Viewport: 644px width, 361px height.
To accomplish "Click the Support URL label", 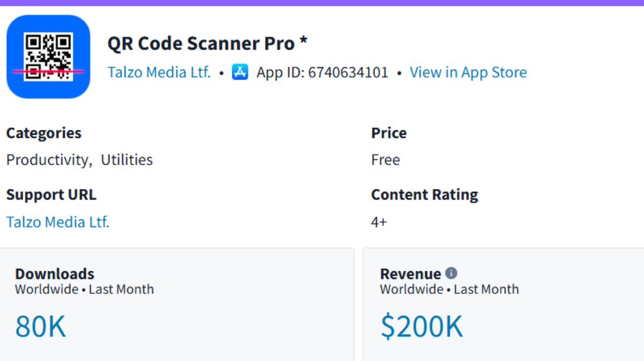I will click(x=51, y=195).
